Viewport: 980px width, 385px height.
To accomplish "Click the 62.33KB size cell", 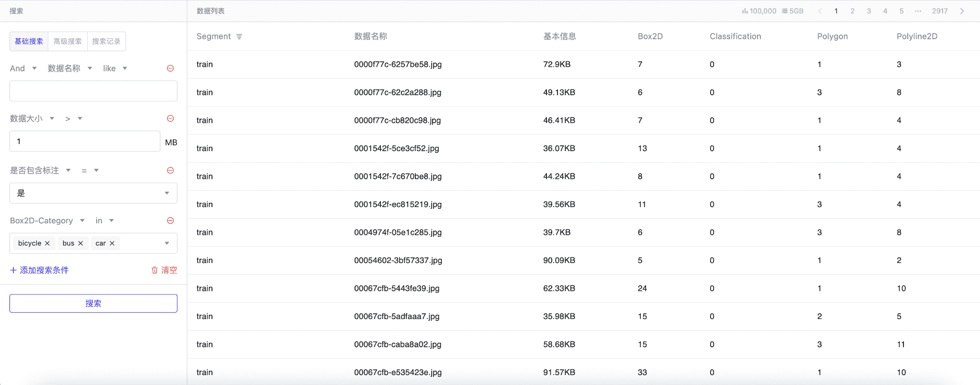I will (x=559, y=288).
